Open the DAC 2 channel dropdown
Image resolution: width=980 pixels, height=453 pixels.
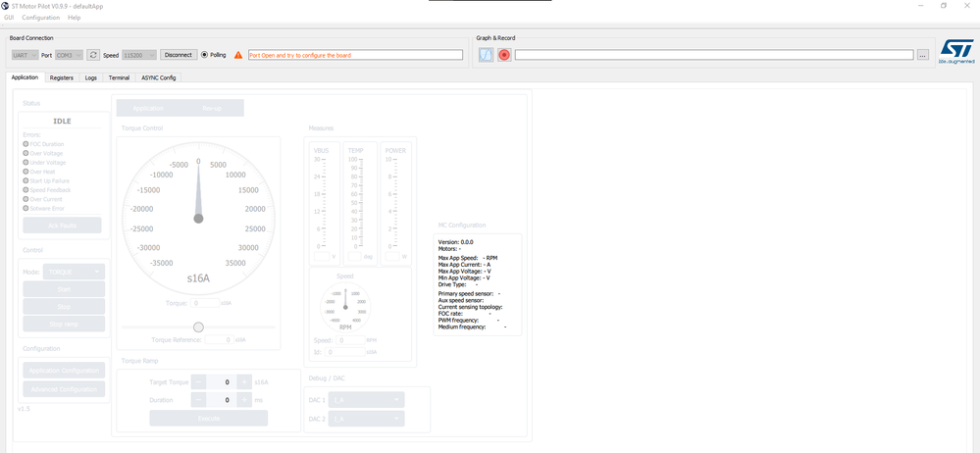pos(368,419)
